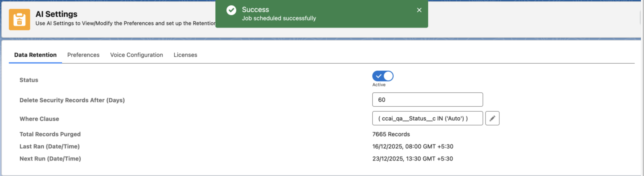The height and width of the screenshot is (176, 644).
Task: Focus the Delete Security Records days field
Action: 427,100
